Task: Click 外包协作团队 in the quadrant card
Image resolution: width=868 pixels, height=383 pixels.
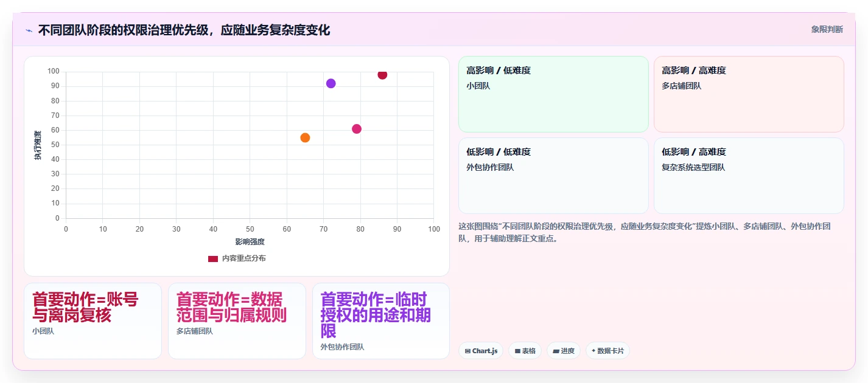Action: click(x=490, y=167)
